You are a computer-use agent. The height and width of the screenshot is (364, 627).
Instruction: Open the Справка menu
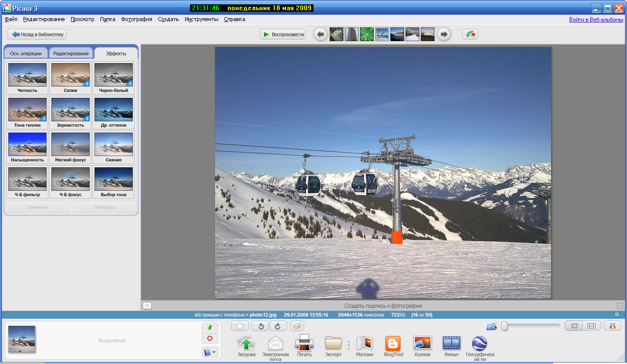235,20
